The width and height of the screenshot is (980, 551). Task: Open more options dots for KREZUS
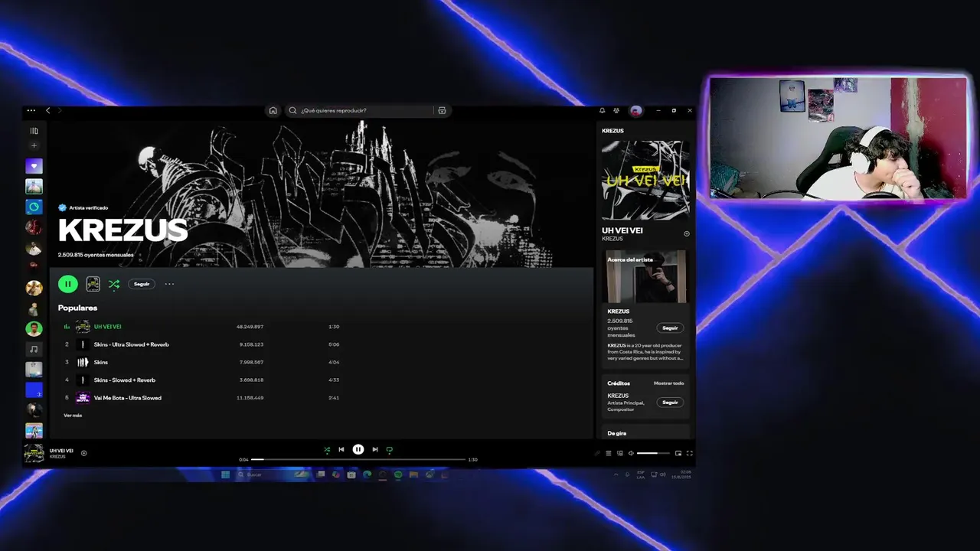169,284
